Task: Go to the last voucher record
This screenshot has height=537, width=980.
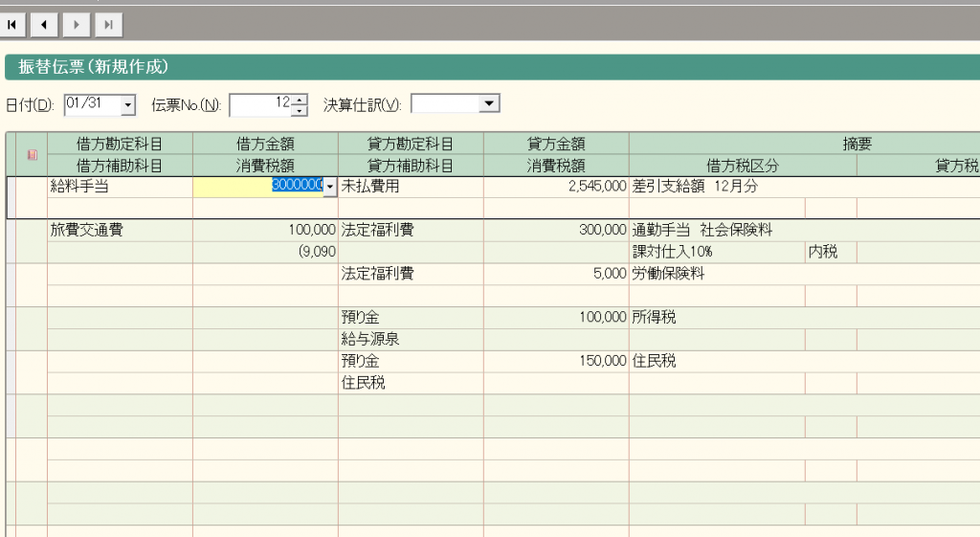Action: tap(108, 23)
